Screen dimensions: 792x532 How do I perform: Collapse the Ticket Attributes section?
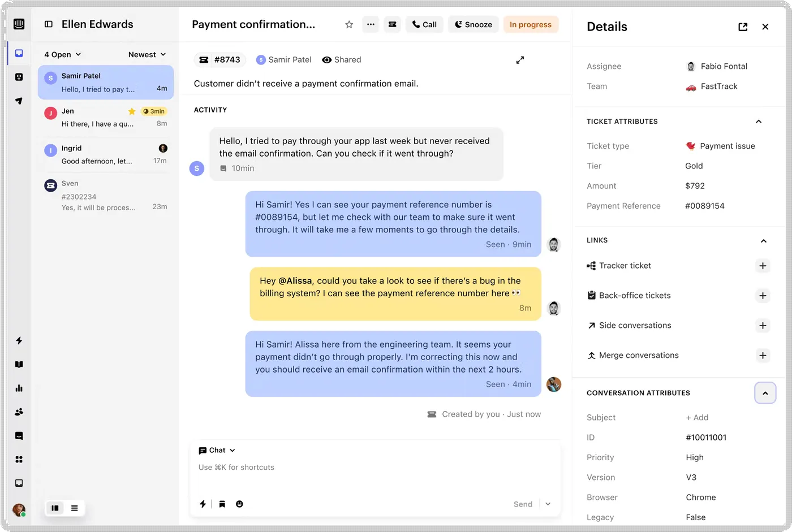tap(759, 122)
